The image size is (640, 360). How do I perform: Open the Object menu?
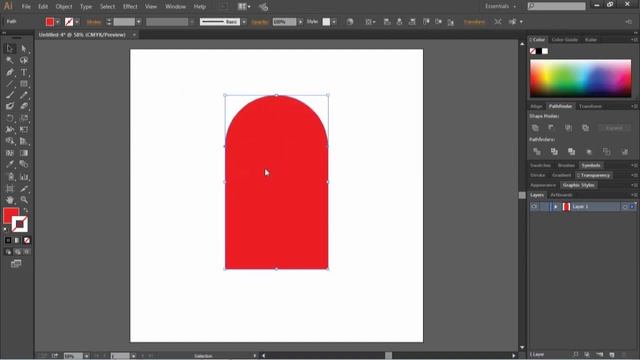pyautogui.click(x=64, y=7)
